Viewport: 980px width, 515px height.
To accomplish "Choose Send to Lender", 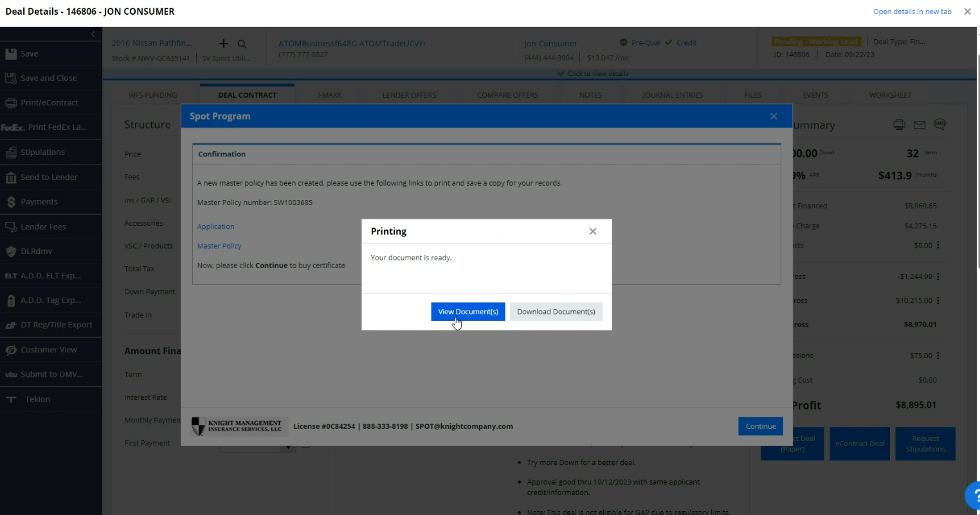I will (x=51, y=177).
